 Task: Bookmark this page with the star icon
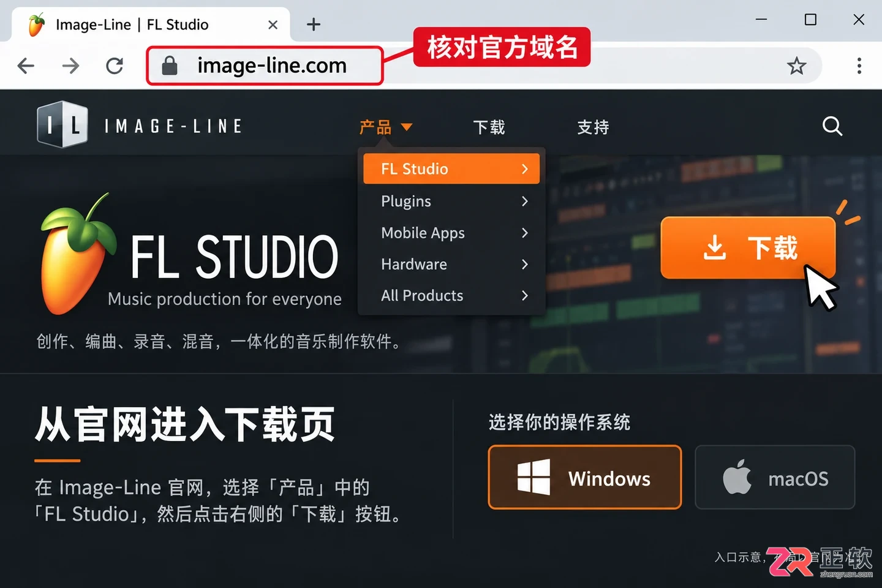point(796,66)
